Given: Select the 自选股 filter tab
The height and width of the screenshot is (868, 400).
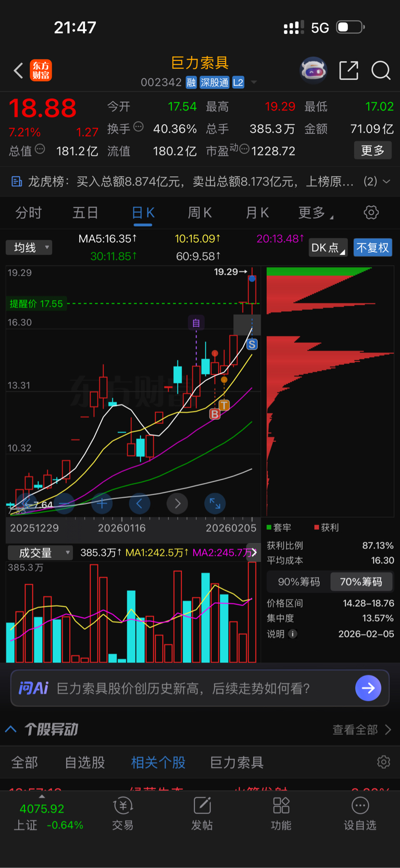Looking at the screenshot, I should point(85,763).
